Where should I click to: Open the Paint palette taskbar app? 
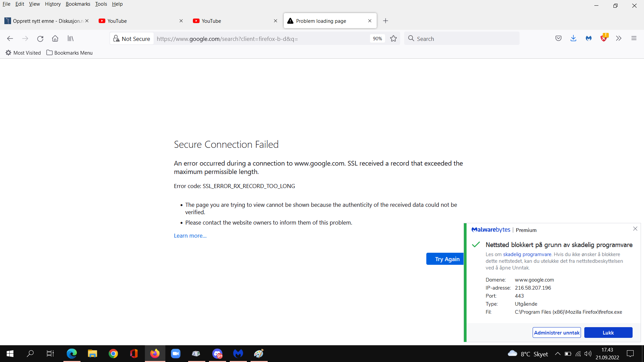point(259,354)
